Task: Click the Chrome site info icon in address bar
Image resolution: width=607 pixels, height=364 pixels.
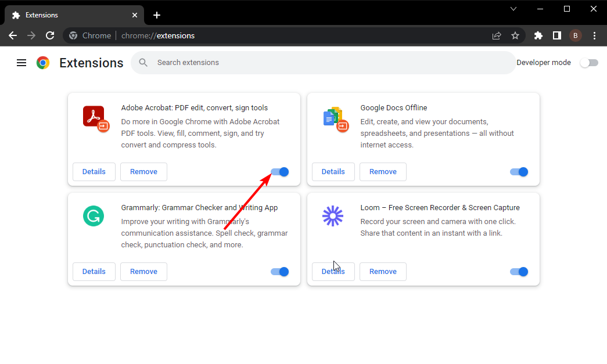Action: (73, 35)
